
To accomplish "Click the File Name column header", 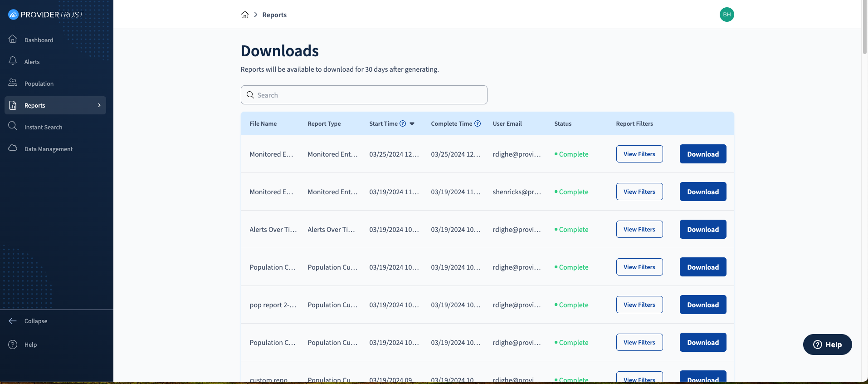I will (x=263, y=123).
